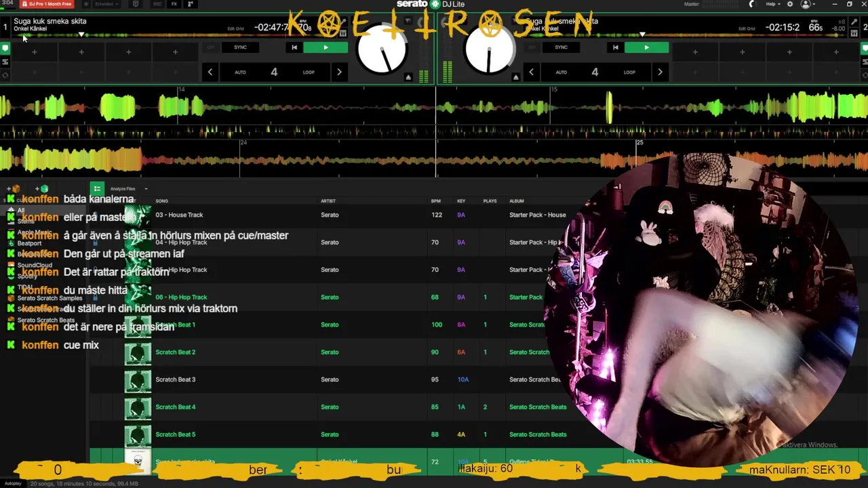Open Serato Scratch Beats crate in sidebar
This screenshot has width=868, height=488.
pyautogui.click(x=46, y=320)
